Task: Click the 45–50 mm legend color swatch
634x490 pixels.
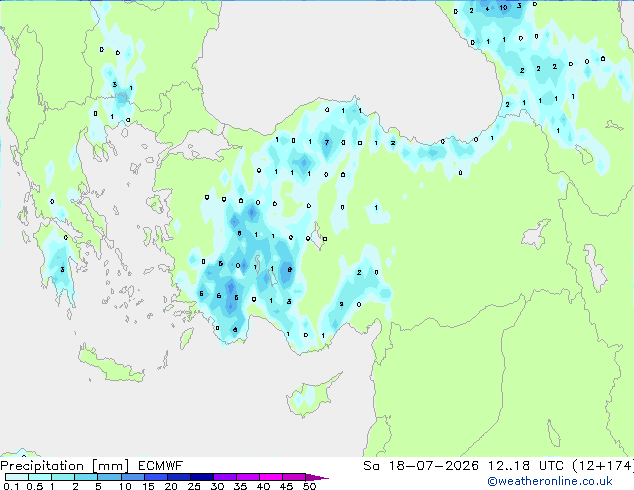Action: [x=294, y=477]
